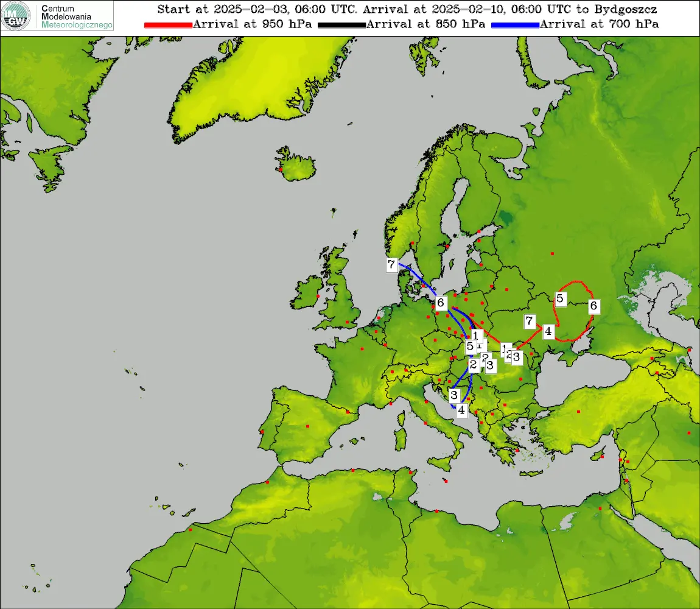The height and width of the screenshot is (609, 700).
Task: Select day 5 marker on red trajectory loop
Action: 560,298
